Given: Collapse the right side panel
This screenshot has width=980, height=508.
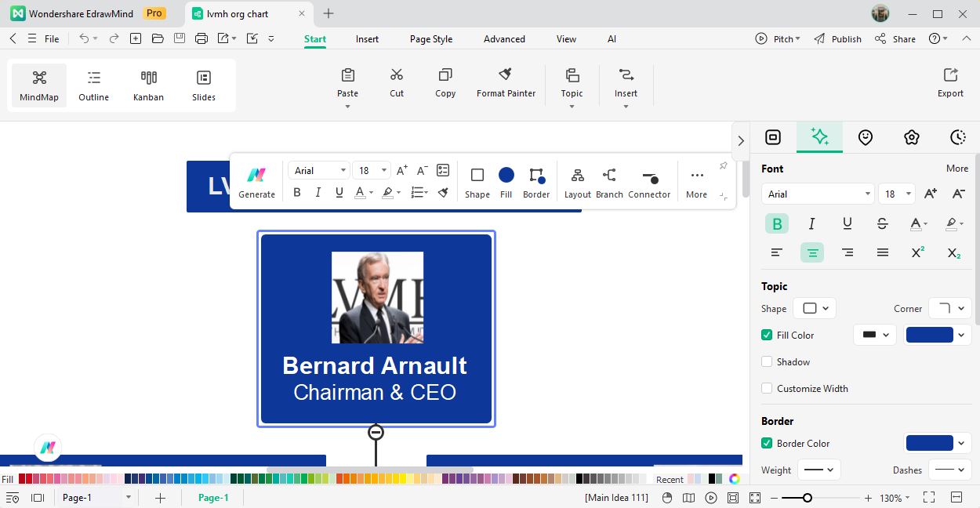Looking at the screenshot, I should click(x=741, y=141).
